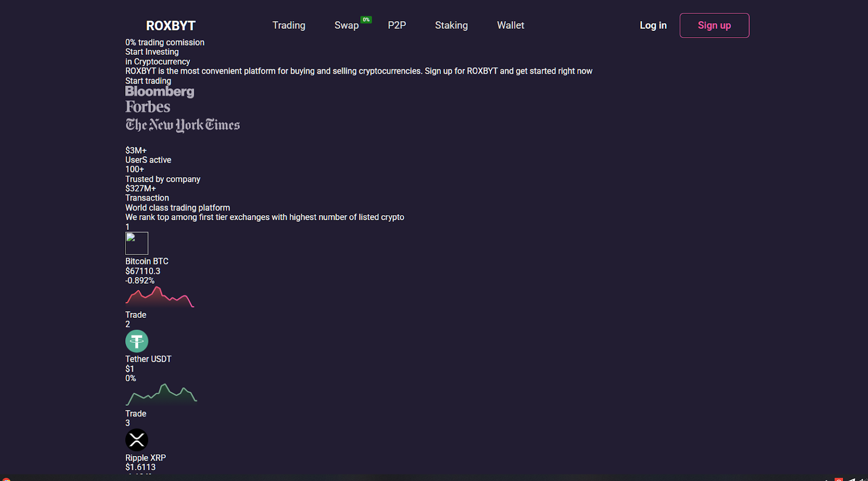Click the Forbes logo

pyautogui.click(x=148, y=107)
